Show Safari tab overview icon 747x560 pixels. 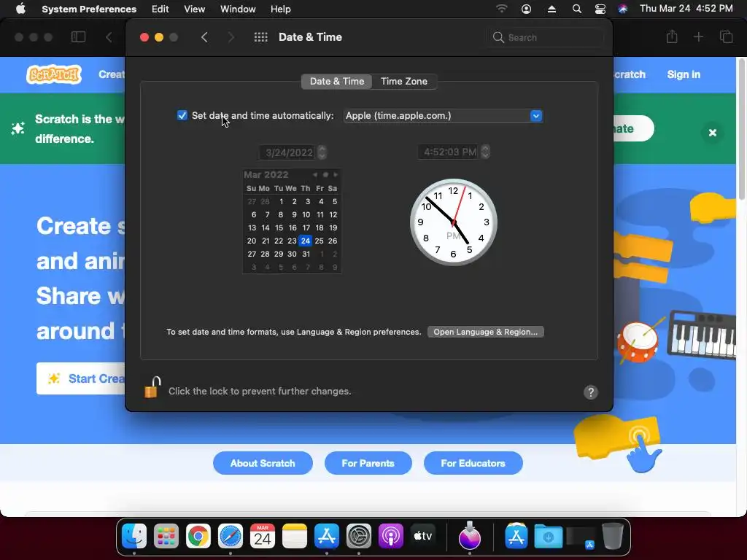pyautogui.click(x=726, y=36)
